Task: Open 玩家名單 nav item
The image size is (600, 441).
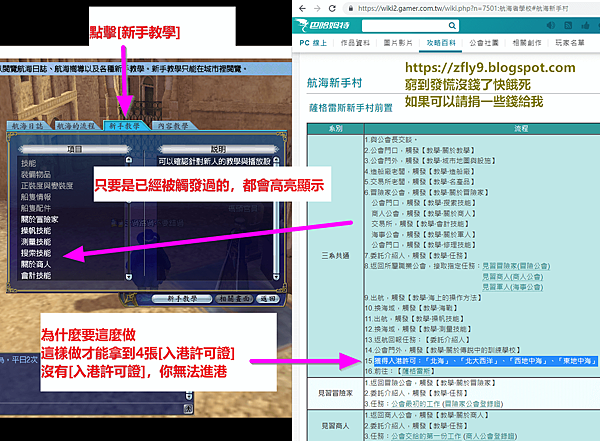Action: pyautogui.click(x=570, y=43)
